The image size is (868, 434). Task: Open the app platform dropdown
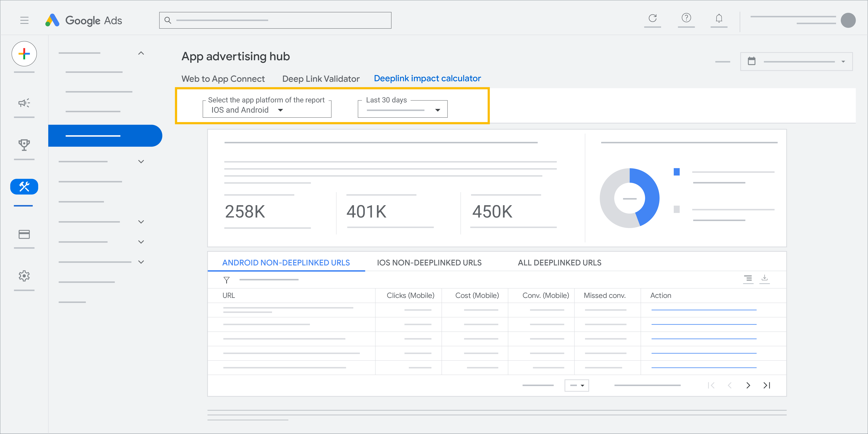(x=267, y=109)
